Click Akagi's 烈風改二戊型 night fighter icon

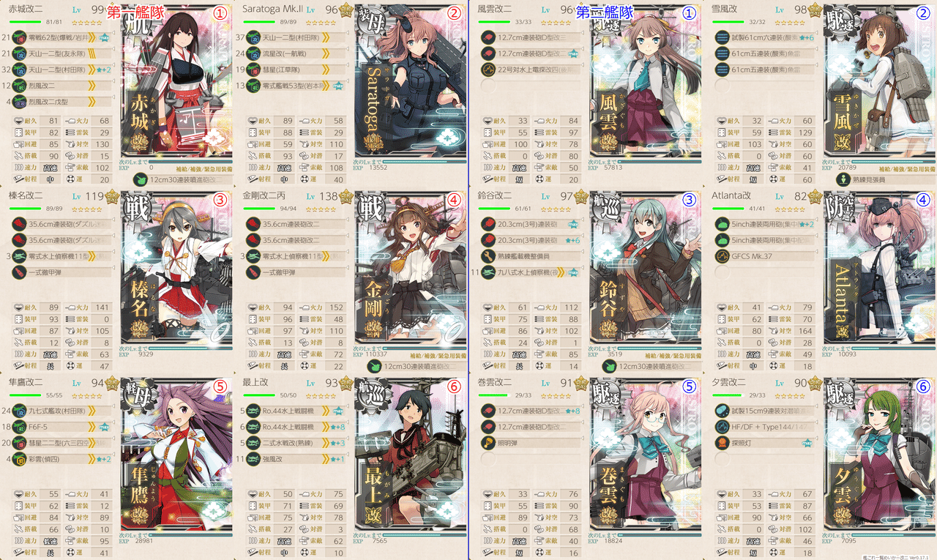[x=21, y=101]
